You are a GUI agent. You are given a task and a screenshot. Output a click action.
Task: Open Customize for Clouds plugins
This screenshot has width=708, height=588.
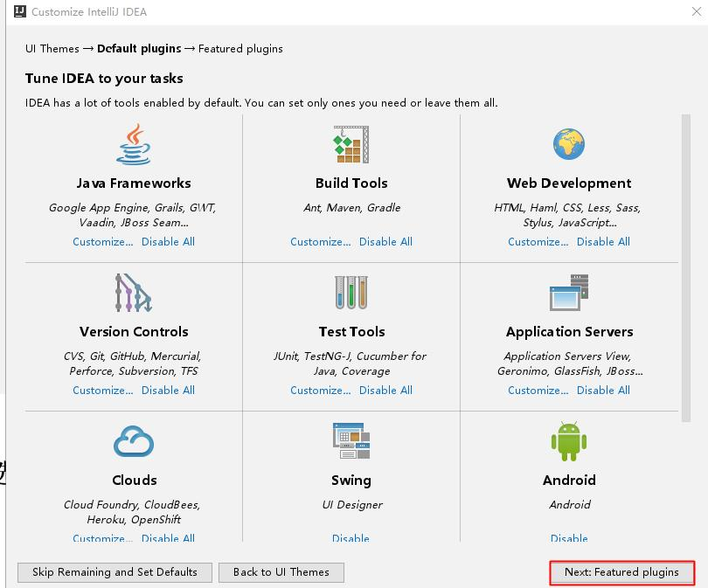tap(103, 537)
